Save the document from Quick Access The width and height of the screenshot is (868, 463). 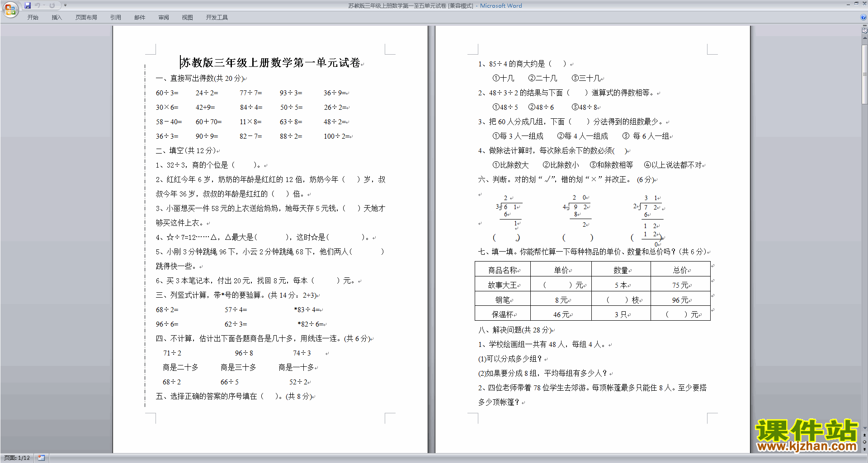click(x=28, y=5)
